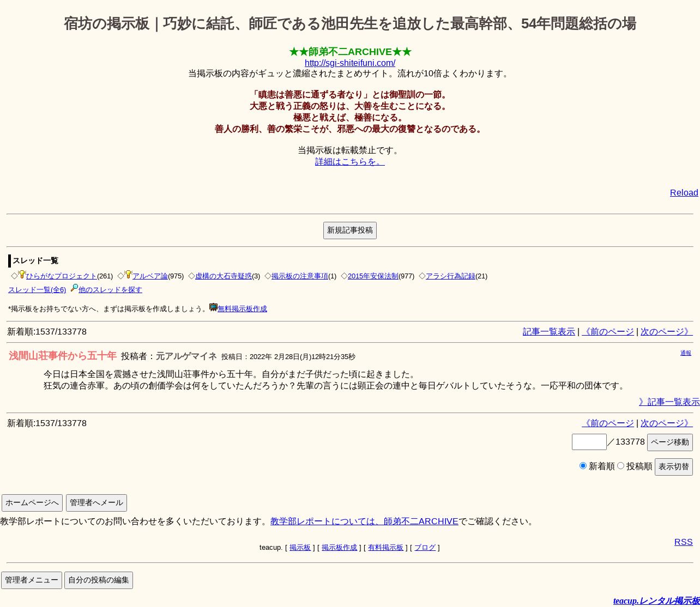The height and width of the screenshot is (607, 700).
Task: Open the 虚構の大石寺疑惑 thread
Action: [224, 276]
